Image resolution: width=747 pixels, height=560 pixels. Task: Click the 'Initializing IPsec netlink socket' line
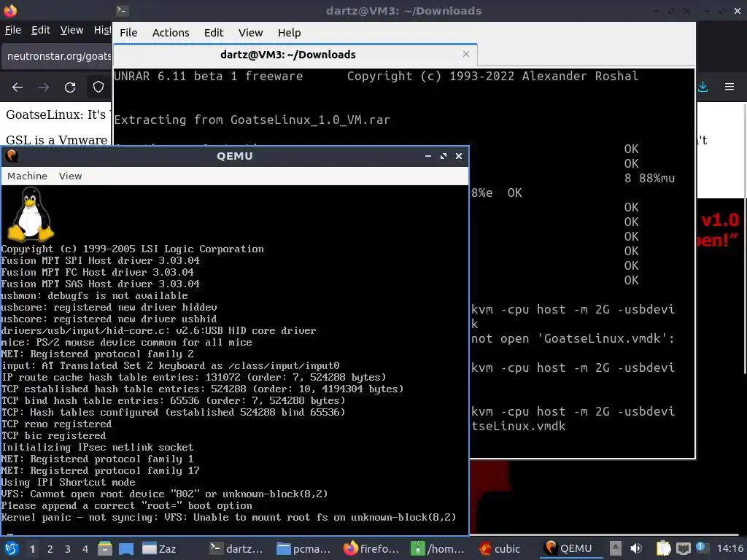(97, 447)
